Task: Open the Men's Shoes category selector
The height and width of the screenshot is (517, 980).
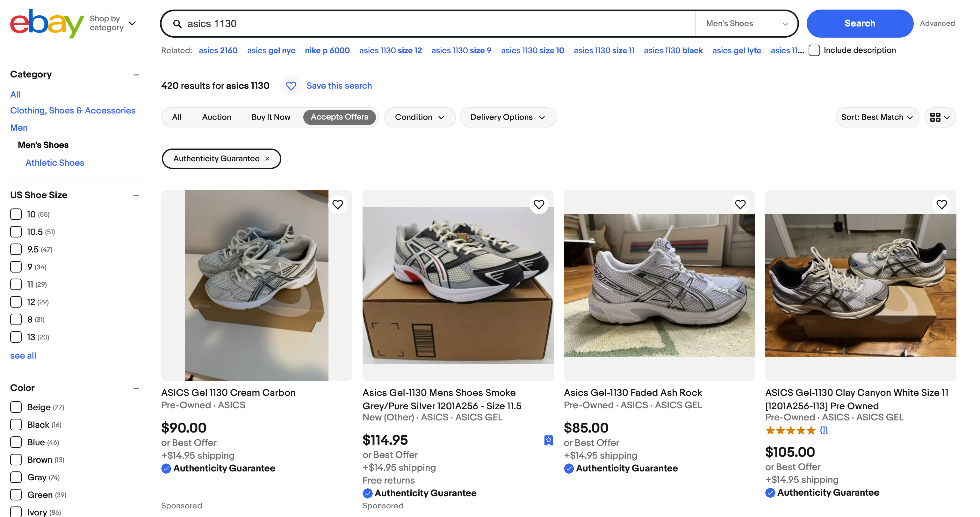Action: (746, 24)
